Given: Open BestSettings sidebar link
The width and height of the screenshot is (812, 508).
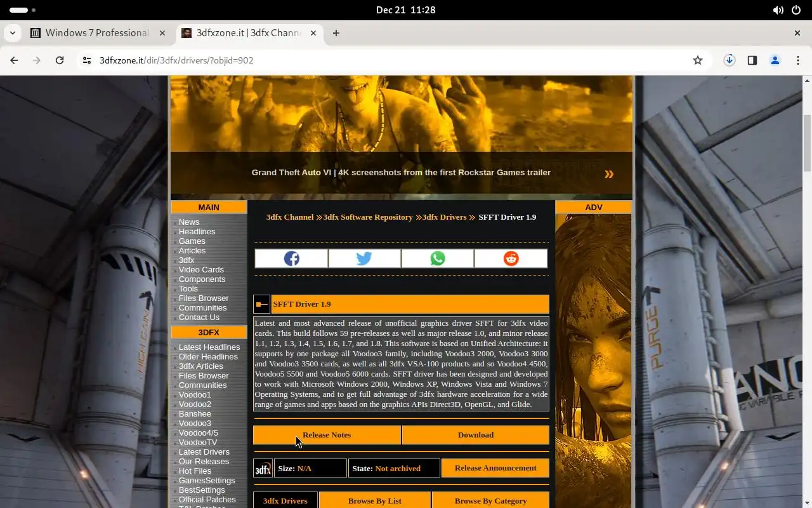Looking at the screenshot, I should pyautogui.click(x=202, y=490).
